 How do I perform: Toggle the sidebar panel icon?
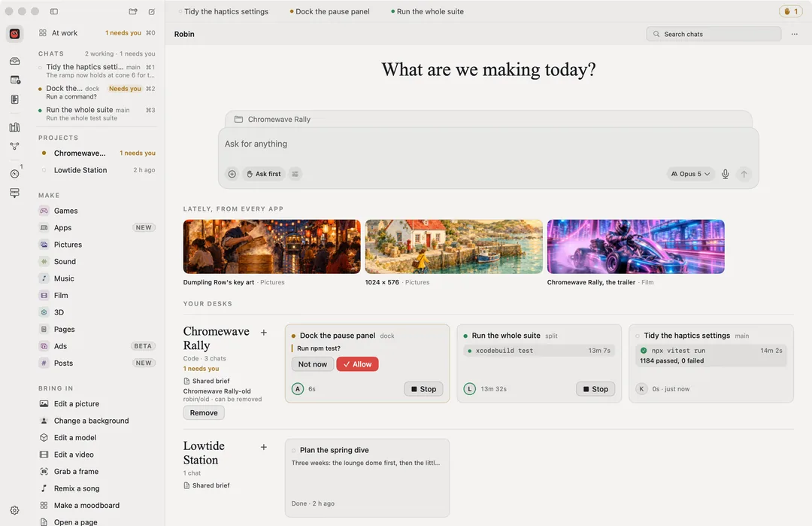tap(54, 11)
